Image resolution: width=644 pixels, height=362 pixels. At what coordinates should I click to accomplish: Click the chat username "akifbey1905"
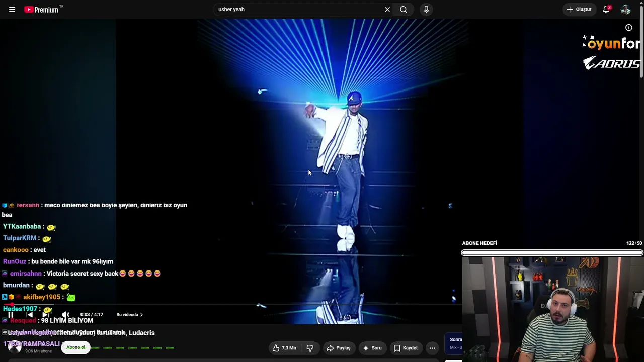(x=42, y=297)
